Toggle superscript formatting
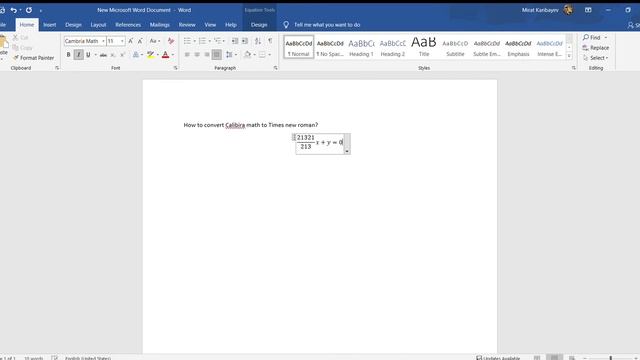640x360 pixels. 122,55
